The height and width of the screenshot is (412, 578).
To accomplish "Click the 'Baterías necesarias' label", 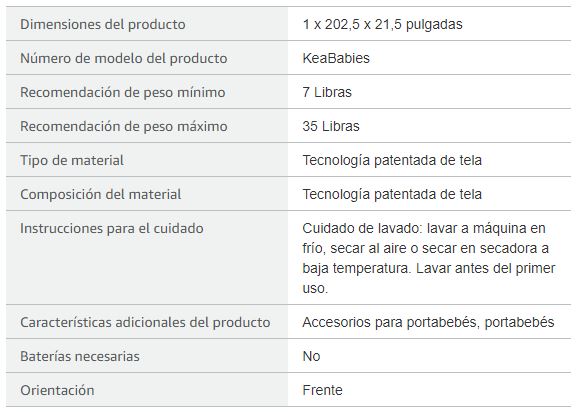I will [x=80, y=356].
